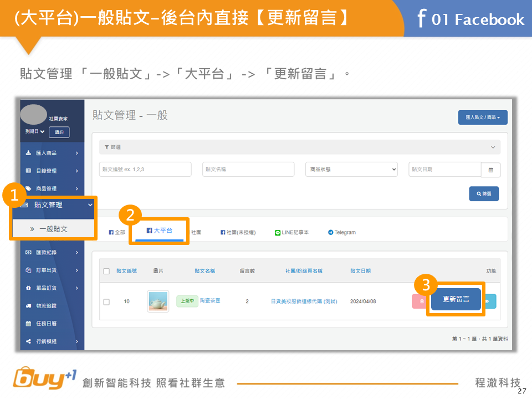Click the 貼文名稱 search input field
532x399 pixels.
(x=248, y=170)
